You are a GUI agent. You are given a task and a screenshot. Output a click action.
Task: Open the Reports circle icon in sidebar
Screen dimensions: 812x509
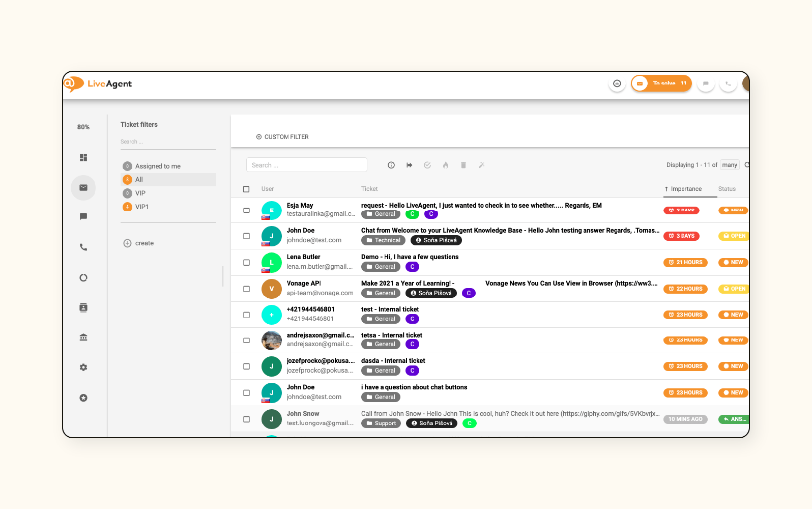point(83,278)
